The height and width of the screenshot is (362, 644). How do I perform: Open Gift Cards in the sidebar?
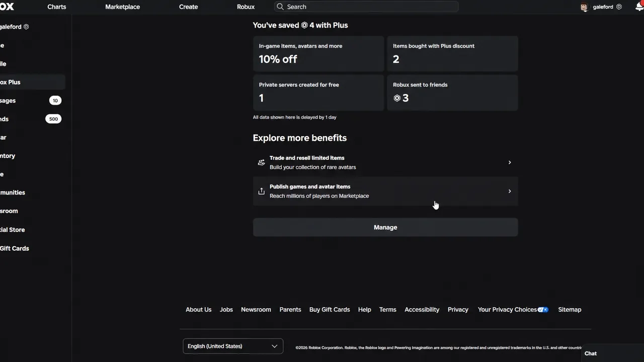pyautogui.click(x=15, y=248)
